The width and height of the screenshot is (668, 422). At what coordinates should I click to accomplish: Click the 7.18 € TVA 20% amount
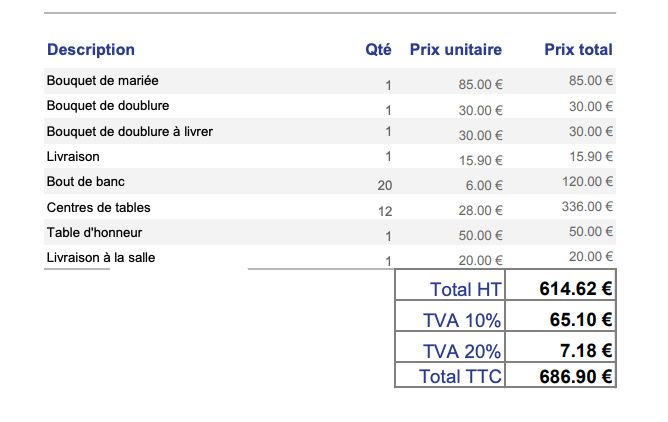click(587, 351)
